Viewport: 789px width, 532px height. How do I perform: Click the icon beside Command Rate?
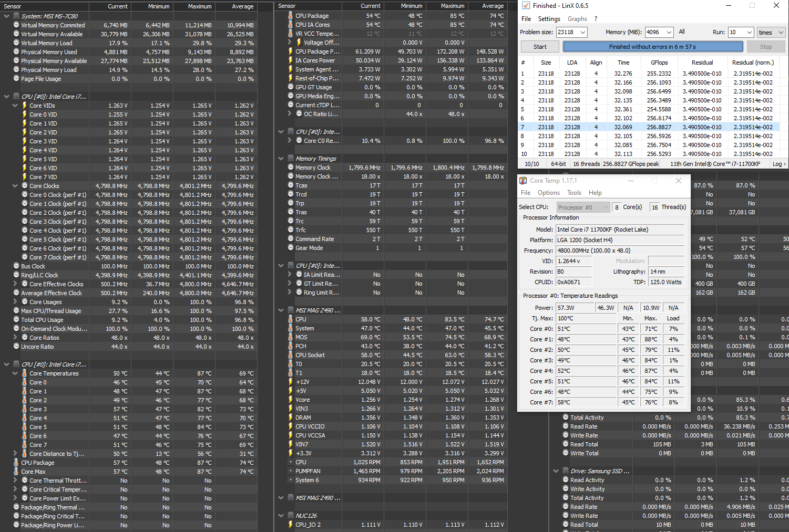tap(291, 239)
